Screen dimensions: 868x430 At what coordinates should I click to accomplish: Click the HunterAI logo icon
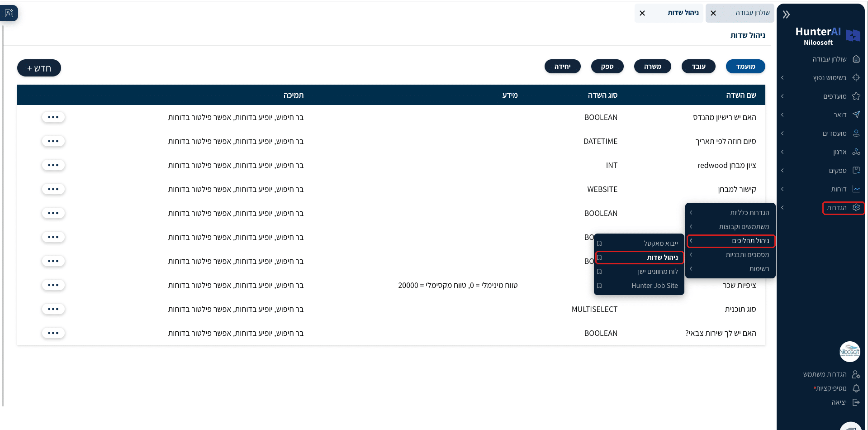(x=853, y=35)
